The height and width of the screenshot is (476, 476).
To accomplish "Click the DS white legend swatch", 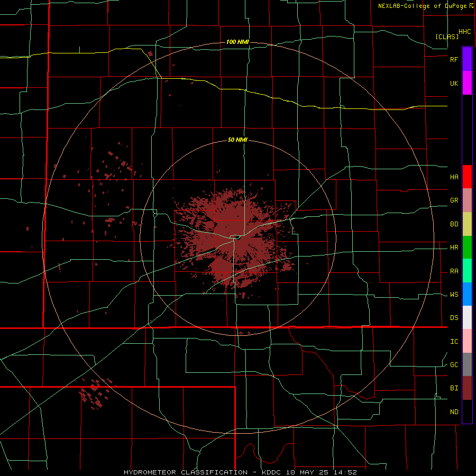I will point(467,317).
